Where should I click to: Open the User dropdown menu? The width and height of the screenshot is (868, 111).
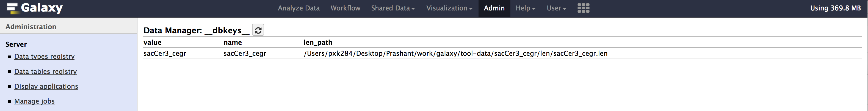point(556,8)
